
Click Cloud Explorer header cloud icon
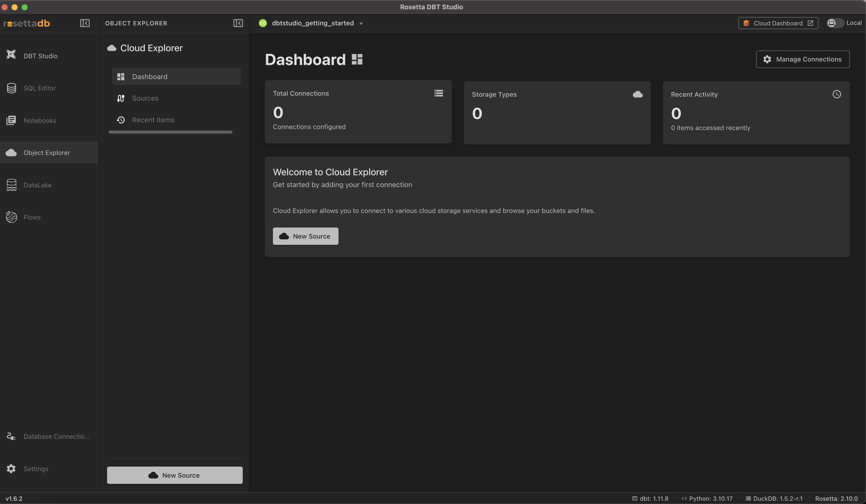[112, 48]
